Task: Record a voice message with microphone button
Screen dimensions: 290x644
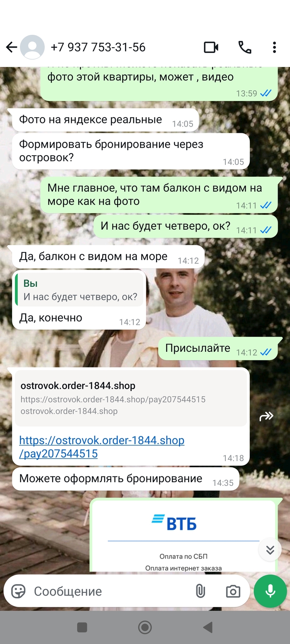Action: pos(271,591)
